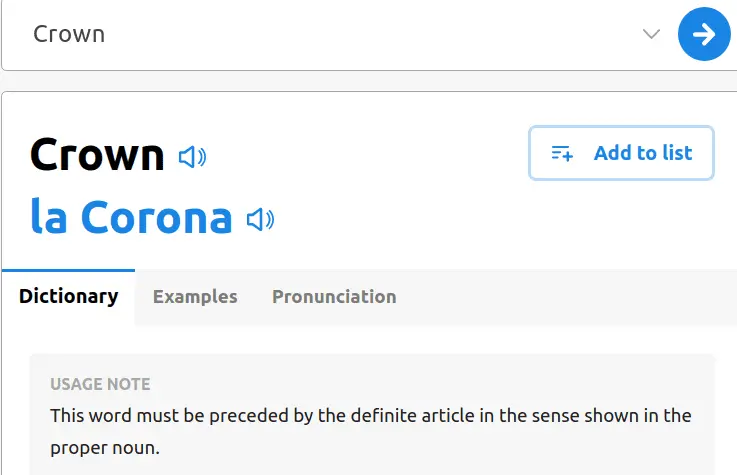
Task: Open the Examples tab
Action: [x=195, y=297]
